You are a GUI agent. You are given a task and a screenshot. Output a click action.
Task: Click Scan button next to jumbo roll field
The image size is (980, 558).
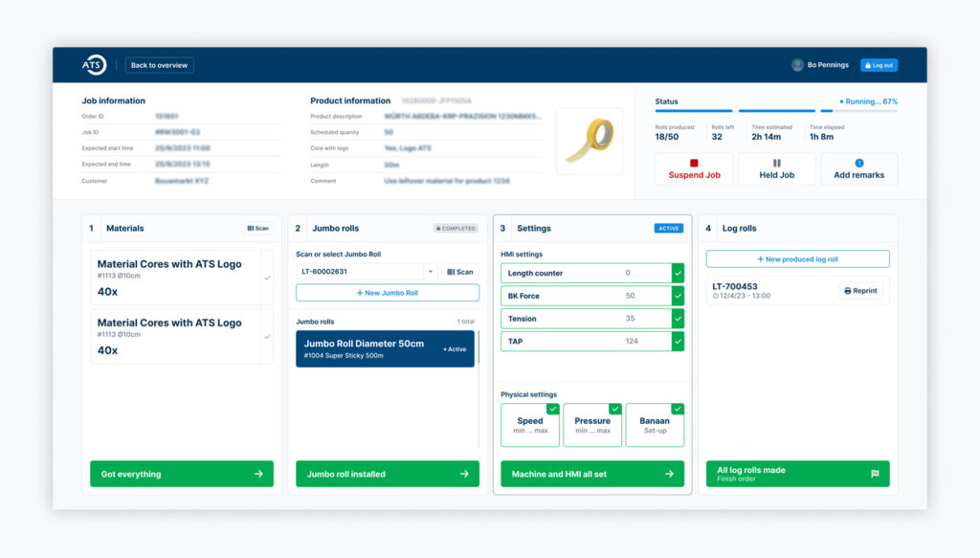point(460,272)
